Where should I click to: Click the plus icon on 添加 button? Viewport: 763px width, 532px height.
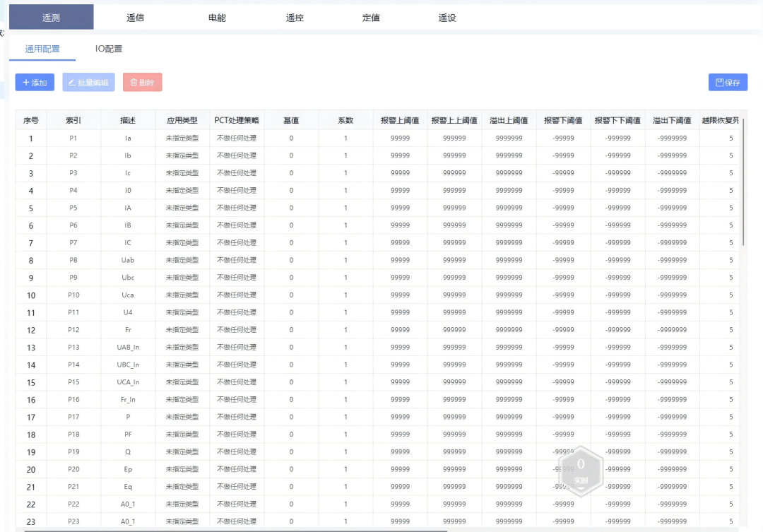click(x=25, y=82)
